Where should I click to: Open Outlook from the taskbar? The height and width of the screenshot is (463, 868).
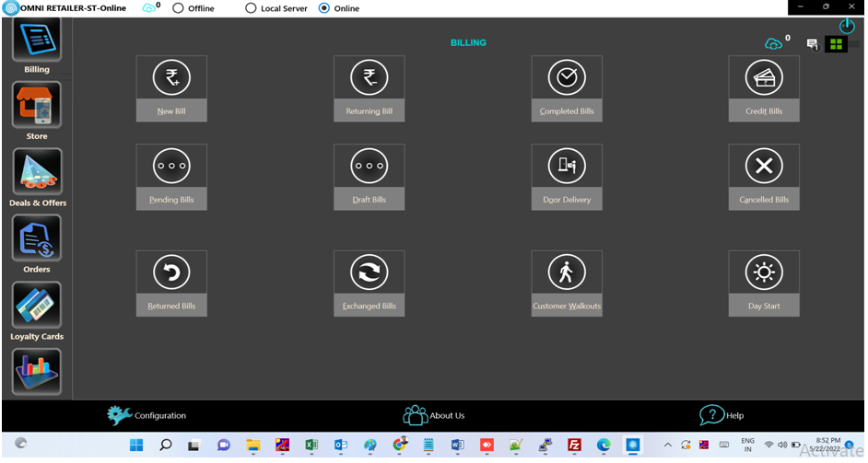click(341, 445)
